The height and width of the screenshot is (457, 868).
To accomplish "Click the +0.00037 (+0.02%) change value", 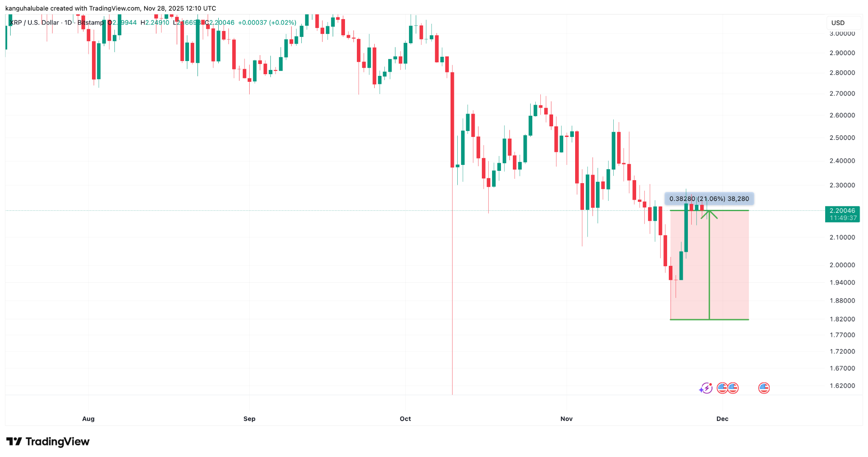I will [267, 22].
